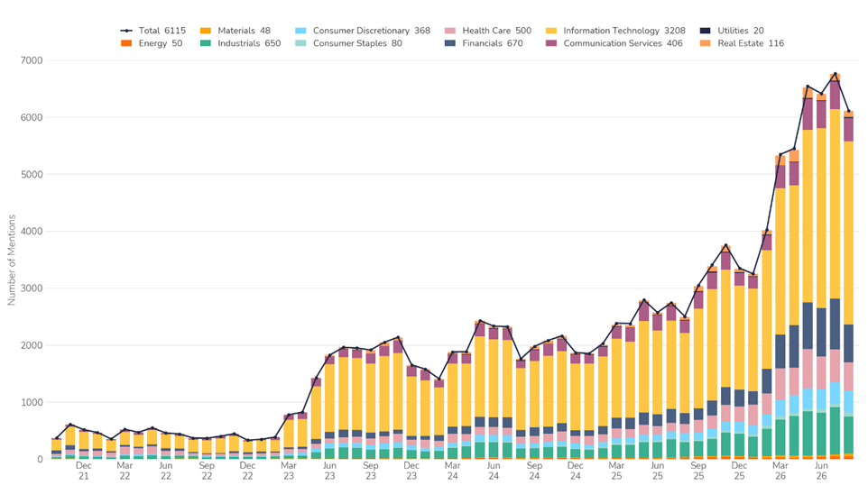Click the Total line peak data point
Image resolution: width=868 pixels, height=485 pixels.
[835, 74]
